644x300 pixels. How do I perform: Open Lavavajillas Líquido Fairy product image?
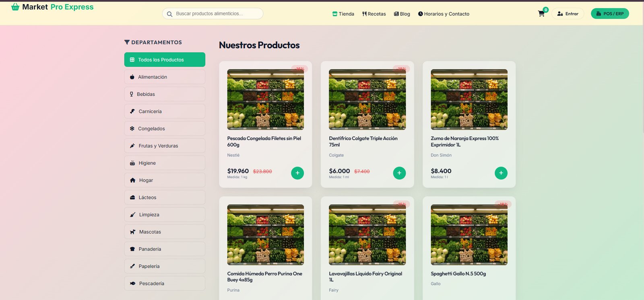click(x=367, y=235)
